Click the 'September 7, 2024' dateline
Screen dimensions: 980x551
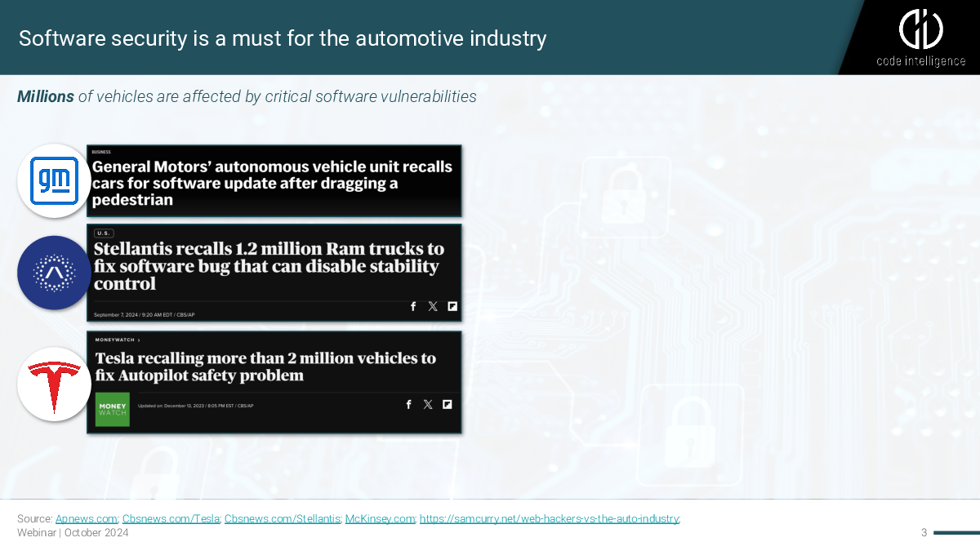tap(143, 314)
